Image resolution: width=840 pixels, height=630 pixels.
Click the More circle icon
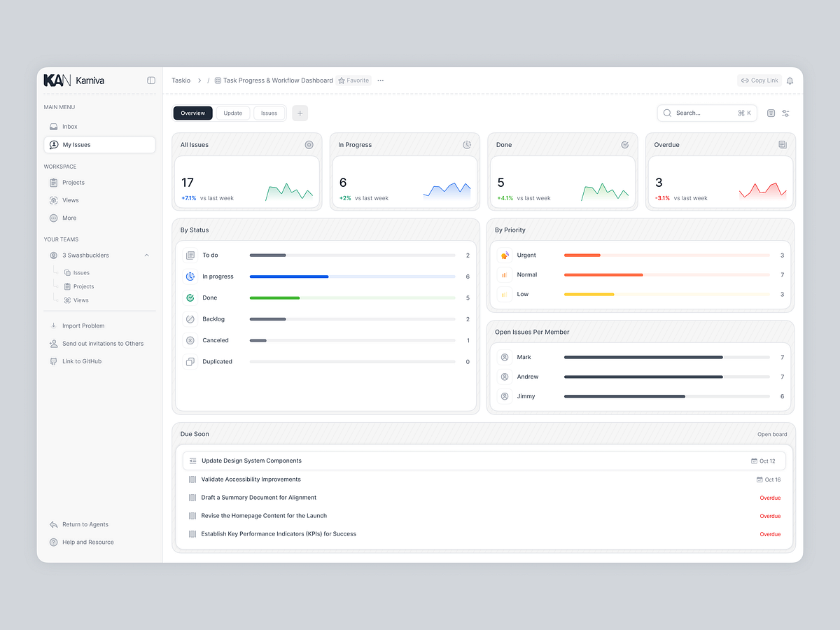pyautogui.click(x=54, y=218)
